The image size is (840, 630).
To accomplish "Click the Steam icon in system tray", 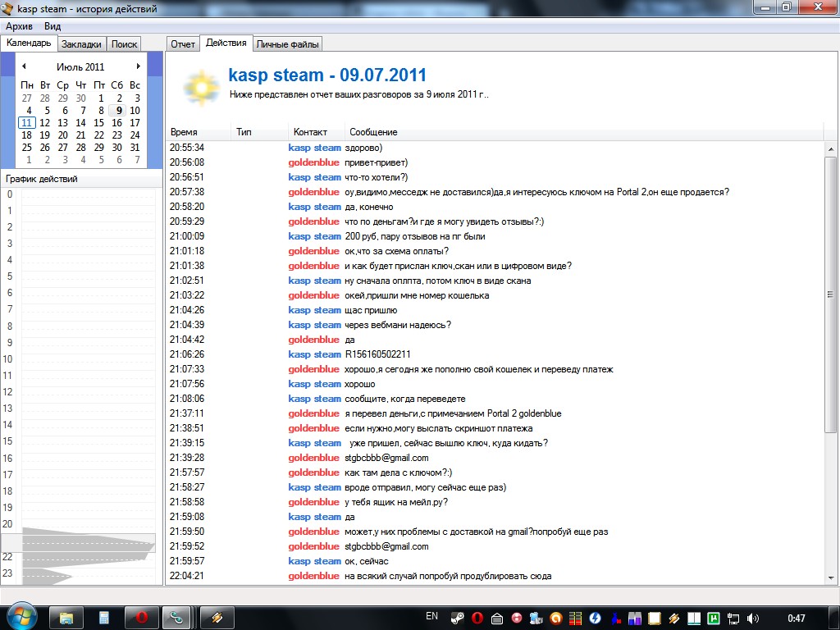I will [457, 619].
